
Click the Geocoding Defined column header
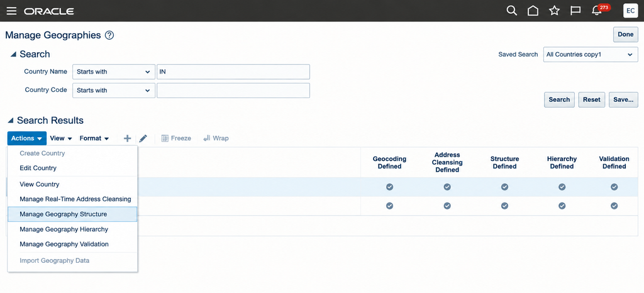tap(389, 162)
